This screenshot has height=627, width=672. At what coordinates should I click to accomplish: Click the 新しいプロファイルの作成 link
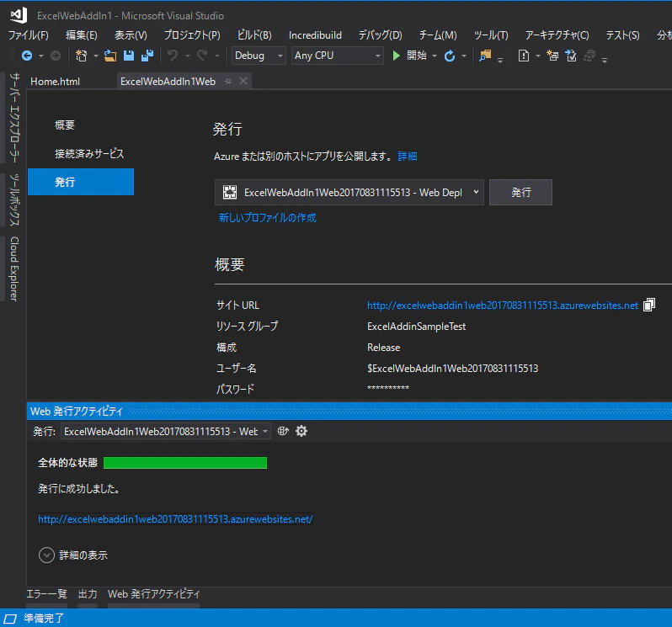coord(268,218)
